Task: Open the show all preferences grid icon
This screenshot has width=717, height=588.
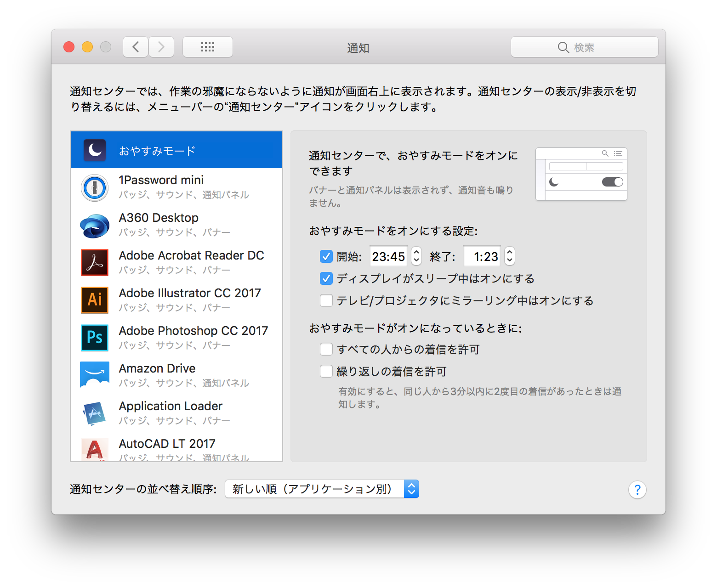Action: pyautogui.click(x=207, y=46)
